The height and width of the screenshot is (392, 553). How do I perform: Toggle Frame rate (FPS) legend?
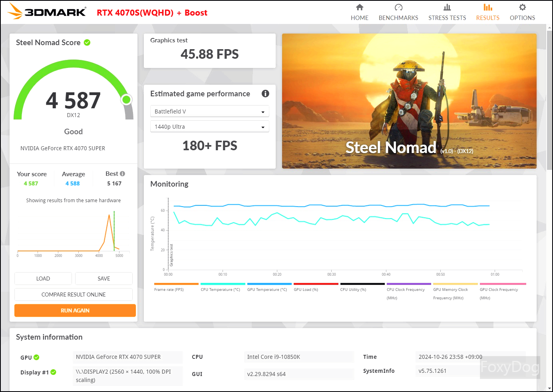point(176,288)
